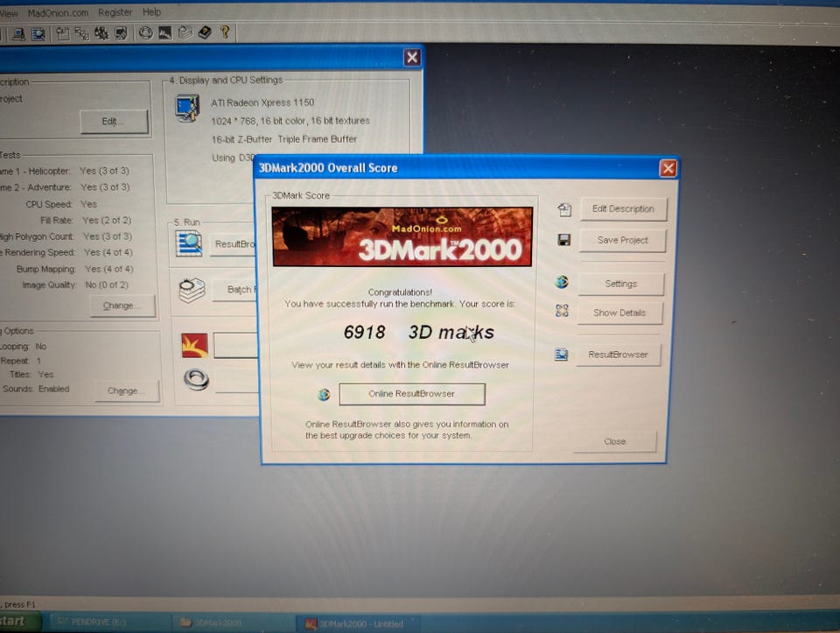Open the Register menu

pyautogui.click(x=115, y=12)
